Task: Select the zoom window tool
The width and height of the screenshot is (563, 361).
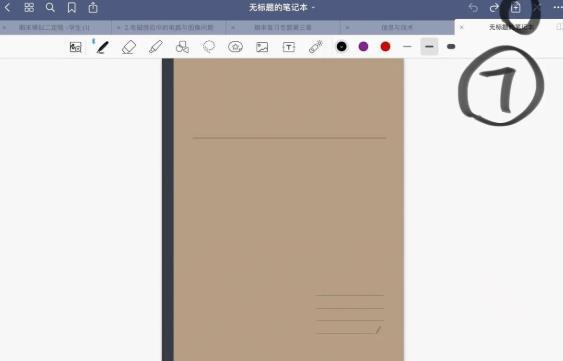Action: click(x=75, y=47)
